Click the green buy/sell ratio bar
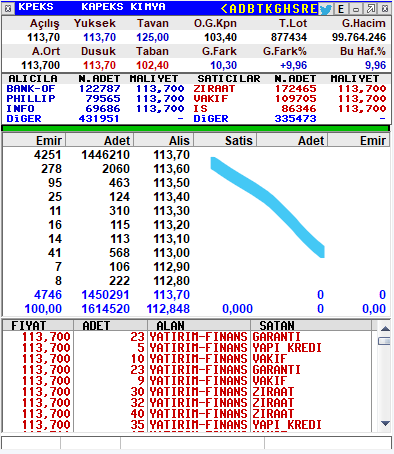This screenshot has width=394, height=454. click(196, 128)
